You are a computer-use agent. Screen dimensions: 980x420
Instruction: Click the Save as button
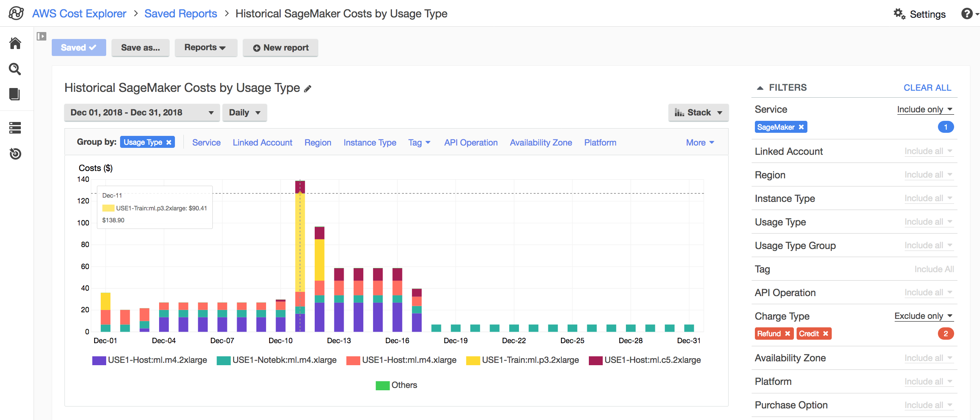139,47
